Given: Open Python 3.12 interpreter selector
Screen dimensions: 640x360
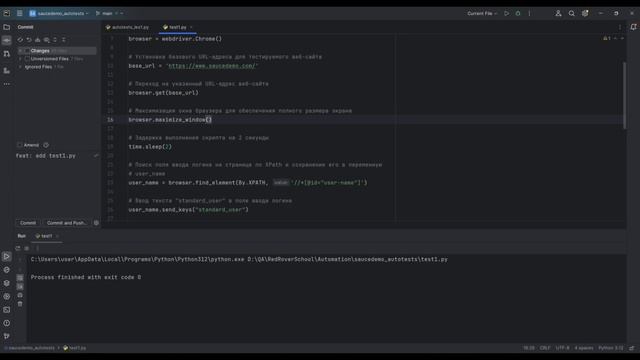Looking at the screenshot, I should coord(611,348).
